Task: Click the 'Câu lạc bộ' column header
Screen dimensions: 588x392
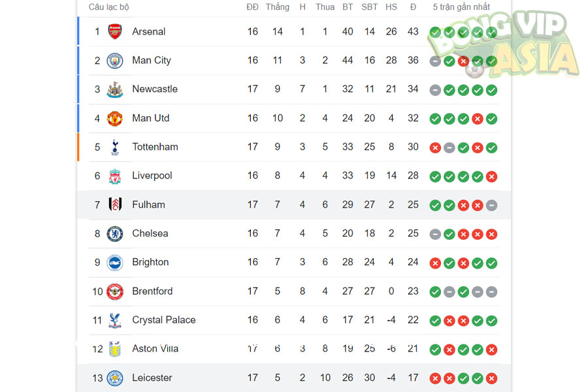Action: tap(109, 7)
